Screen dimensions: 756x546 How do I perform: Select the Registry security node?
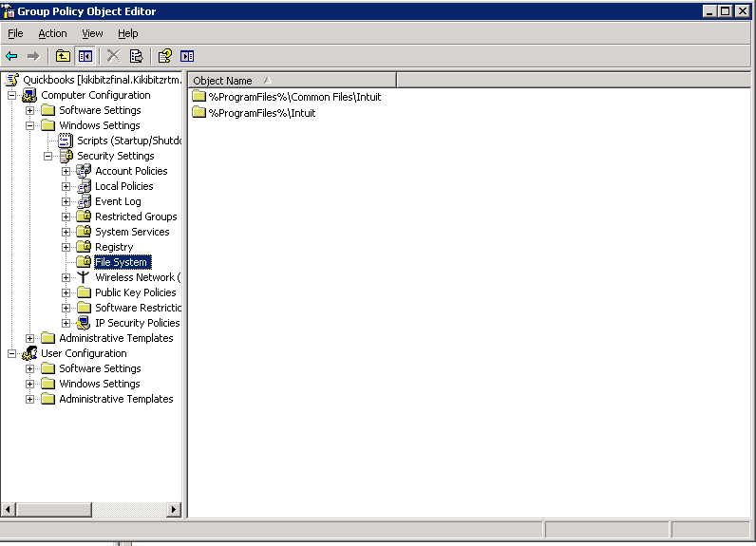[x=114, y=247]
